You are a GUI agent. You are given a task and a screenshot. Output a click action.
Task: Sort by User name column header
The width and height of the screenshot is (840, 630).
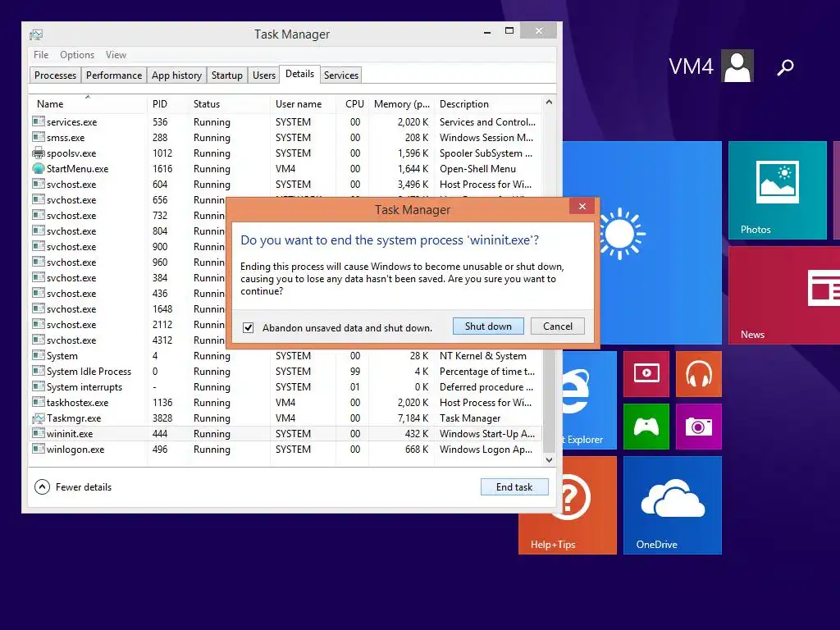(x=304, y=104)
